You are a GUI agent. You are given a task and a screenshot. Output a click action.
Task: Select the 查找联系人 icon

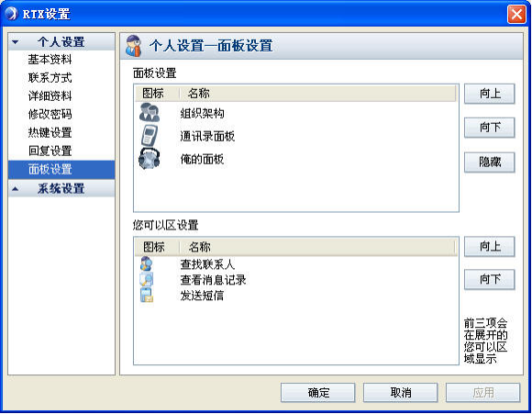pyautogui.click(x=146, y=263)
